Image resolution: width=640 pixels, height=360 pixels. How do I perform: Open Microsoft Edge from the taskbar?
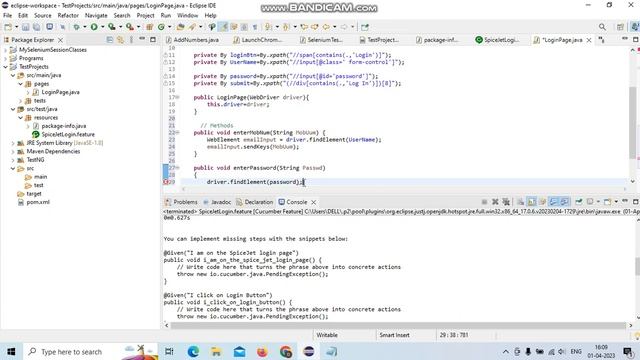193,351
